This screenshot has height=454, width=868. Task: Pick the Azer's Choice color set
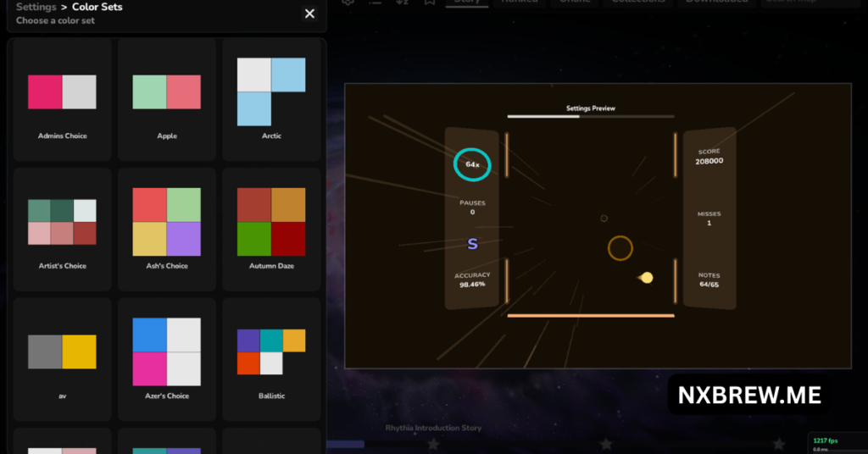coord(167,359)
